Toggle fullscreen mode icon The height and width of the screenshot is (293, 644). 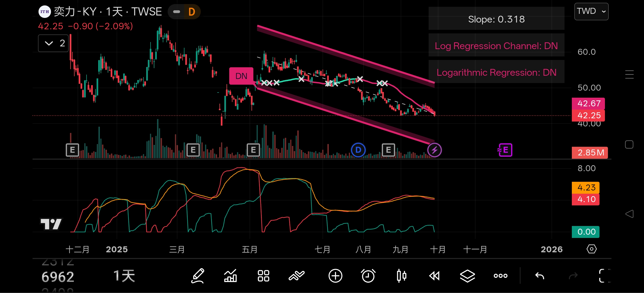[x=604, y=276]
